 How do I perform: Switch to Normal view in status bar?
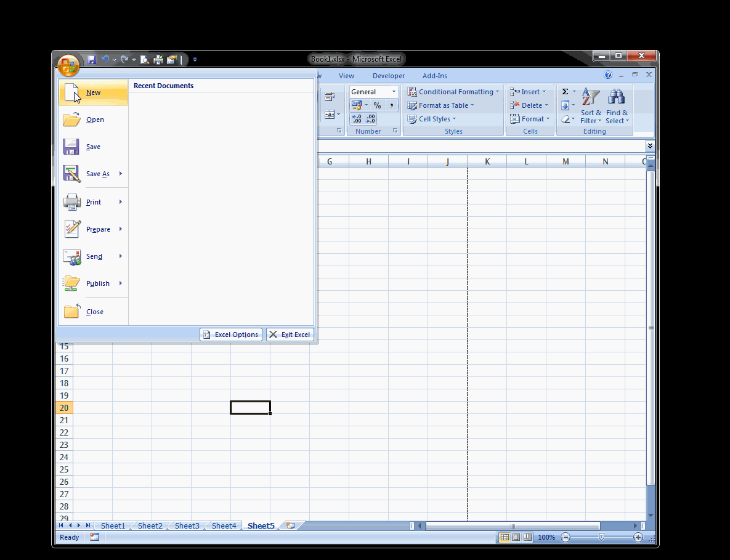click(x=506, y=537)
